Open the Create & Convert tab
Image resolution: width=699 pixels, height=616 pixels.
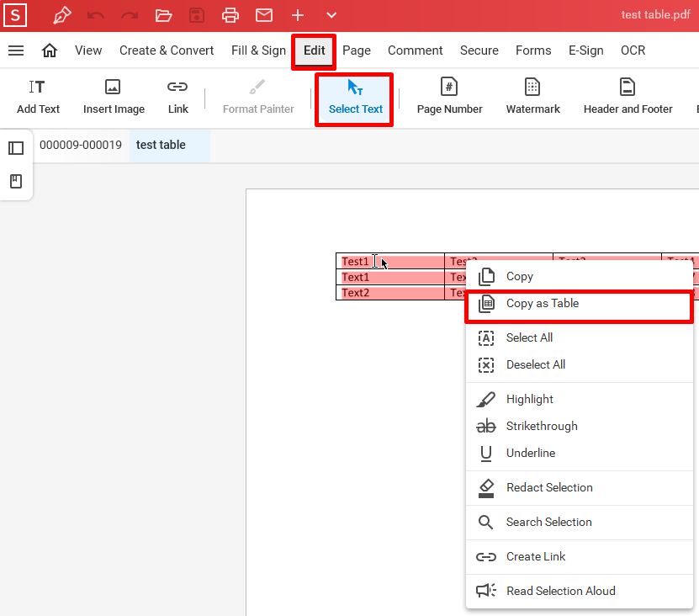point(167,50)
